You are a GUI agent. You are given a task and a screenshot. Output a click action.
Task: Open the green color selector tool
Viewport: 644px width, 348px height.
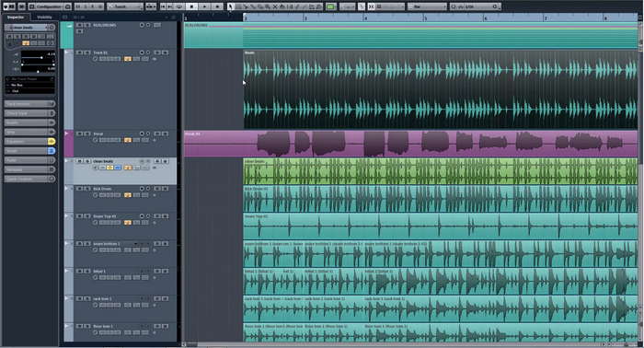point(330,6)
